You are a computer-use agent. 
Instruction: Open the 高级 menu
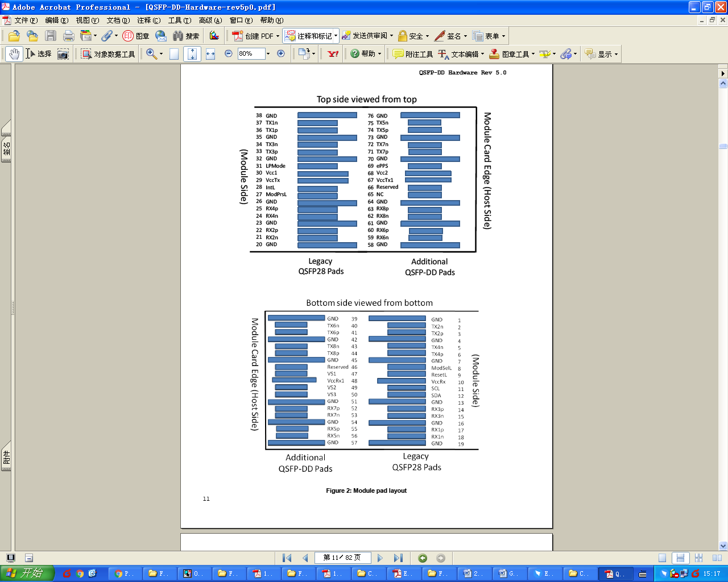210,20
